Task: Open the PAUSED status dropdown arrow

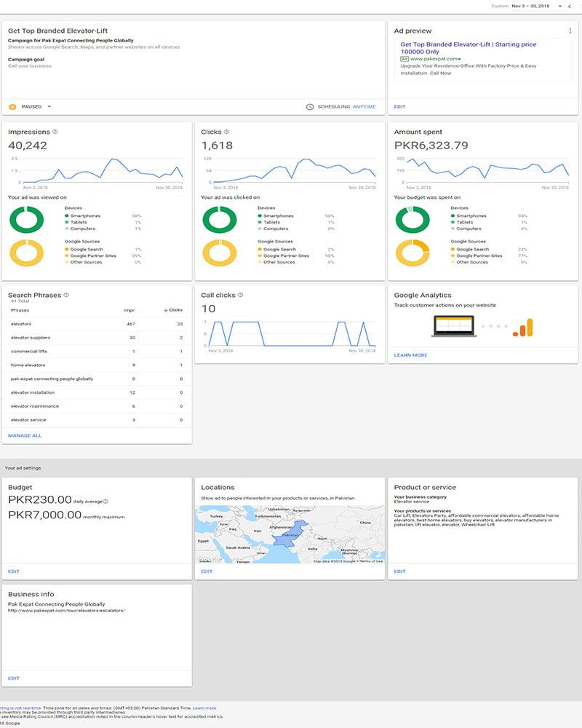Action: (49, 107)
